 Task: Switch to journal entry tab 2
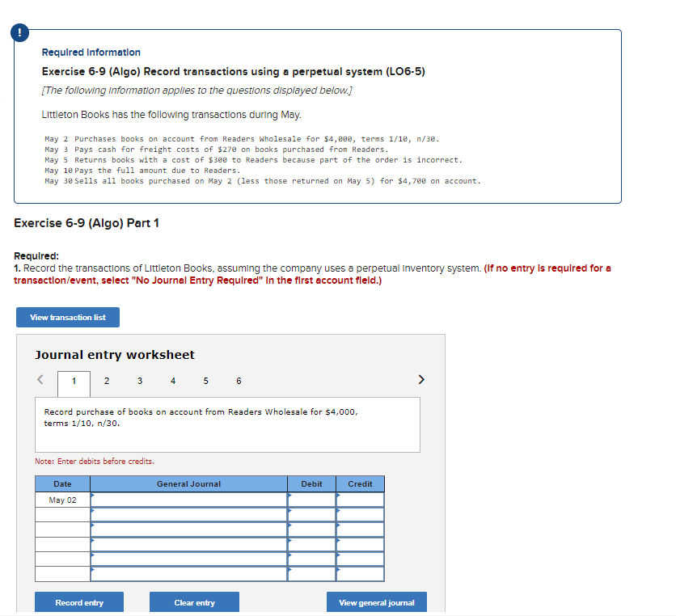(x=107, y=380)
